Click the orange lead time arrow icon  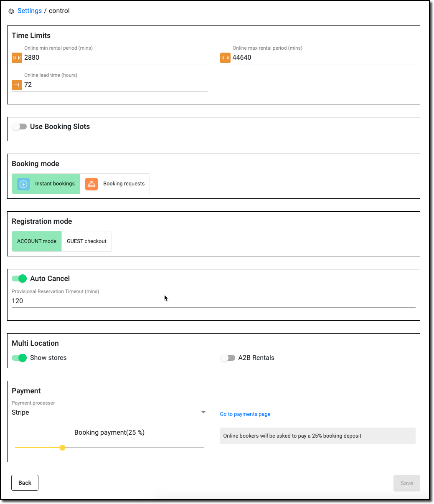coord(17,85)
